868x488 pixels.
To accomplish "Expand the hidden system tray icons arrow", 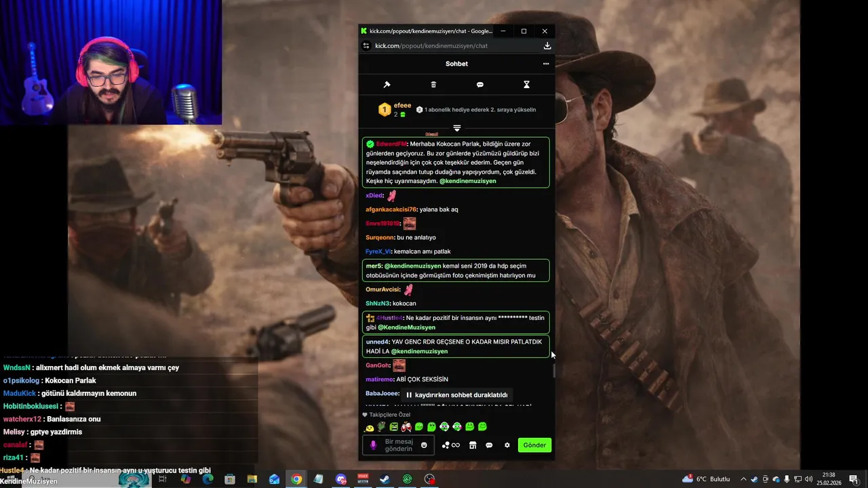I will (x=743, y=479).
